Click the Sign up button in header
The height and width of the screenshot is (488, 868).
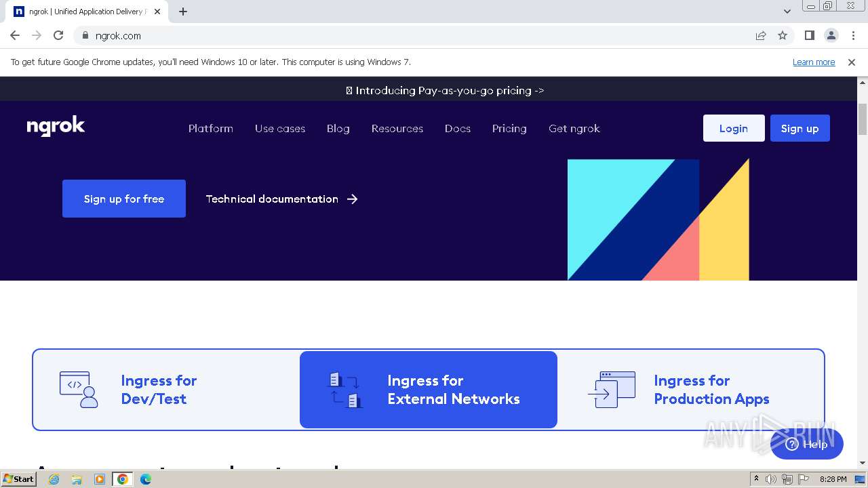pos(800,128)
